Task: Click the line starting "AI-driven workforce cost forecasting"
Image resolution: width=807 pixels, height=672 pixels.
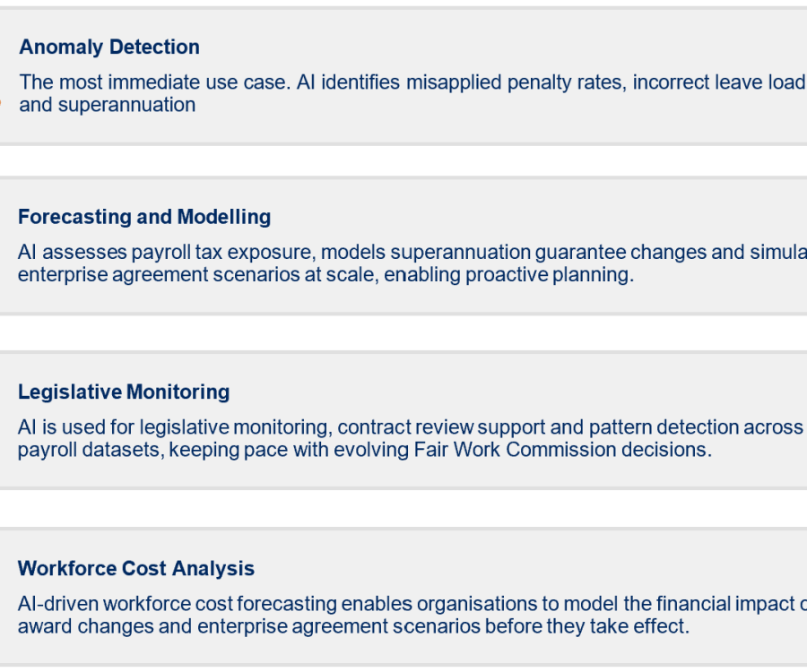Action: tap(412, 604)
